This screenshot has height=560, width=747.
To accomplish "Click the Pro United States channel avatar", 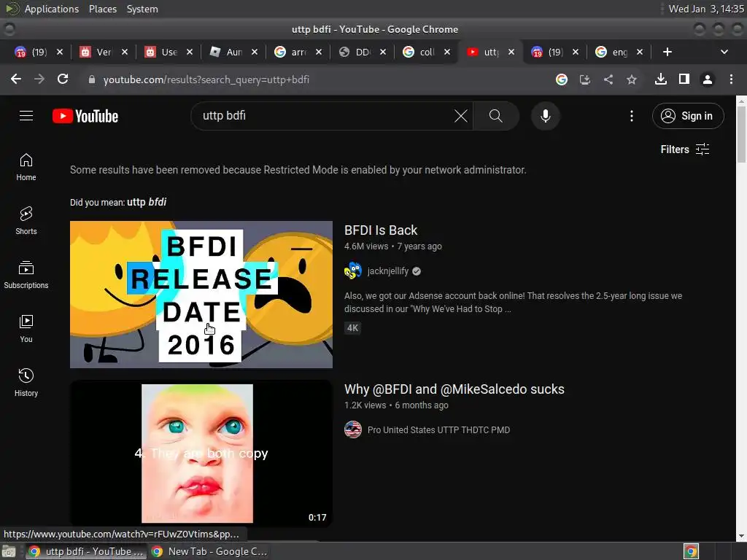I will pyautogui.click(x=353, y=429).
